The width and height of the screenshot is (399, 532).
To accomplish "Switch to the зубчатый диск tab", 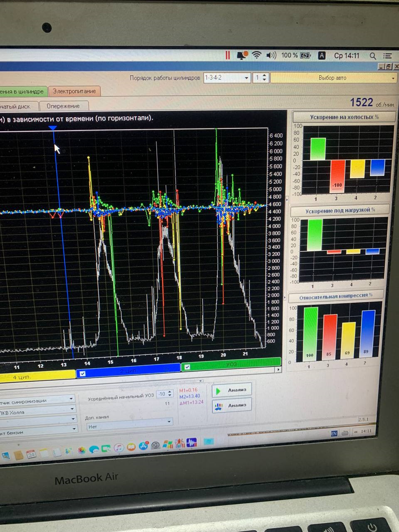I will click(18, 106).
